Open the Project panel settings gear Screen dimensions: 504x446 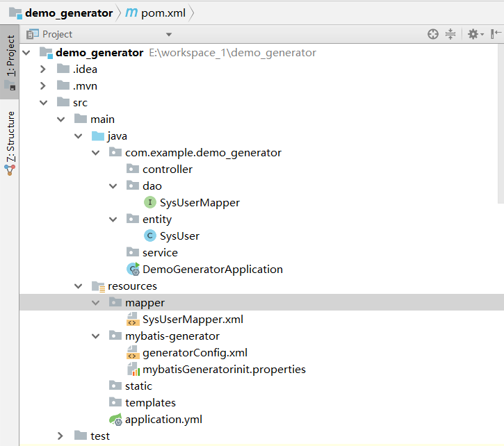tap(473, 34)
